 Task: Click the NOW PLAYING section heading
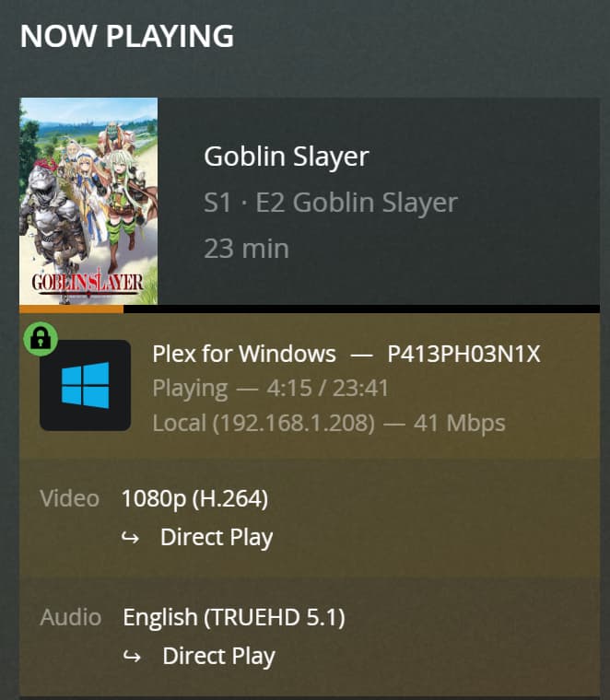126,36
